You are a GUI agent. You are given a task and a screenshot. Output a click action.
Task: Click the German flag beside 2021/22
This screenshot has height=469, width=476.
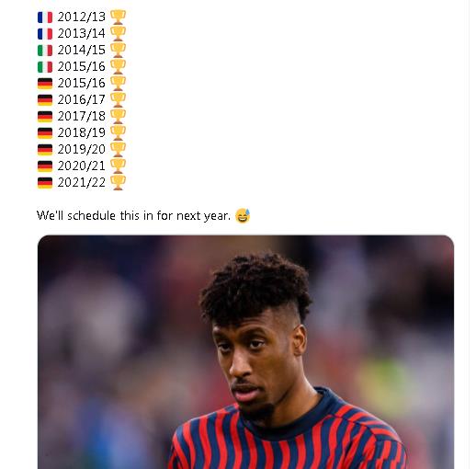tap(45, 183)
